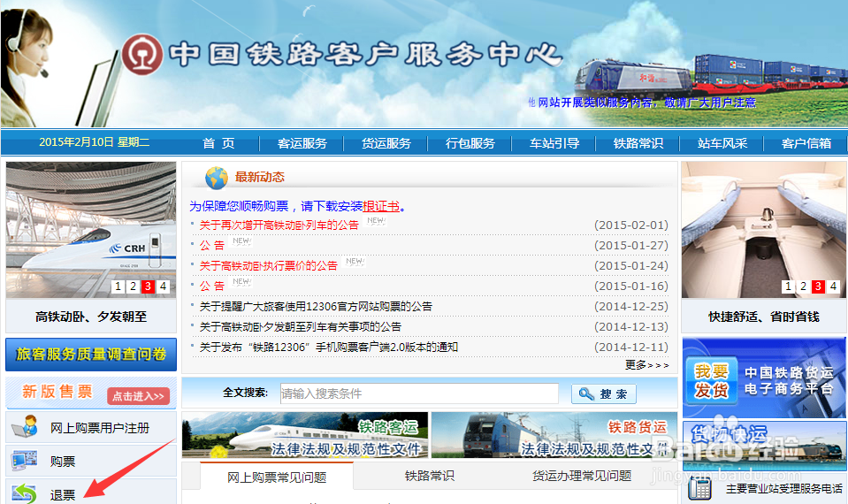The image size is (848, 504).
Task: Switch to 网上购票常见问题 tab
Action: (277, 477)
